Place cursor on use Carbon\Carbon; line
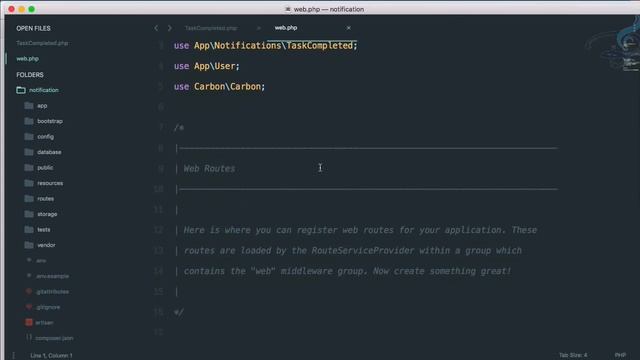 tap(219, 87)
